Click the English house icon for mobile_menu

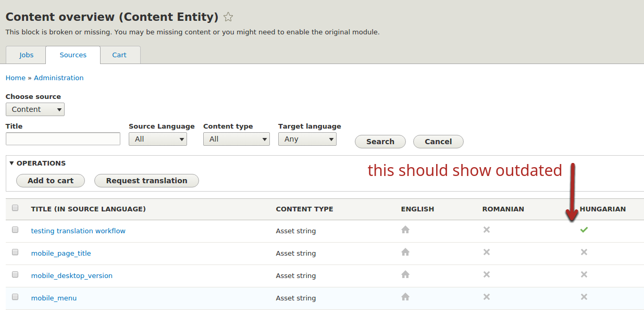[x=405, y=297]
